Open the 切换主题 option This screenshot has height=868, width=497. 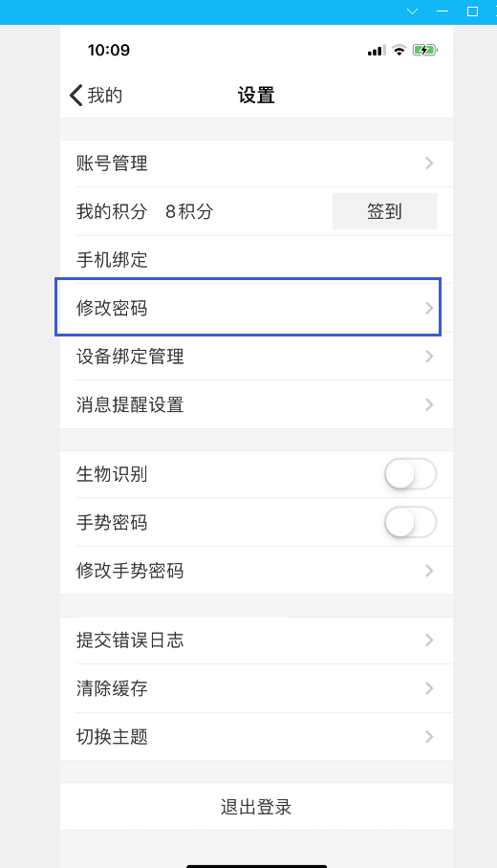coord(256,737)
